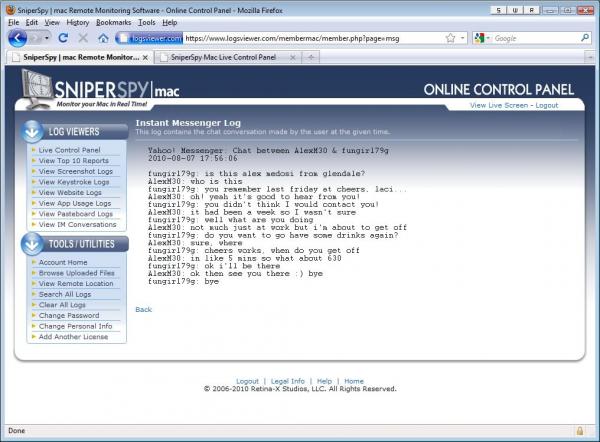Open Change Password
The width and height of the screenshot is (600, 442).
coord(69,316)
